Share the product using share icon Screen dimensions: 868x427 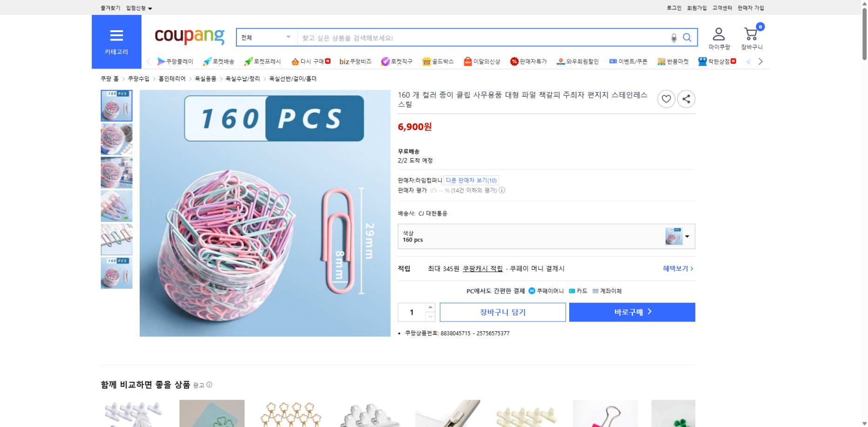pos(686,99)
